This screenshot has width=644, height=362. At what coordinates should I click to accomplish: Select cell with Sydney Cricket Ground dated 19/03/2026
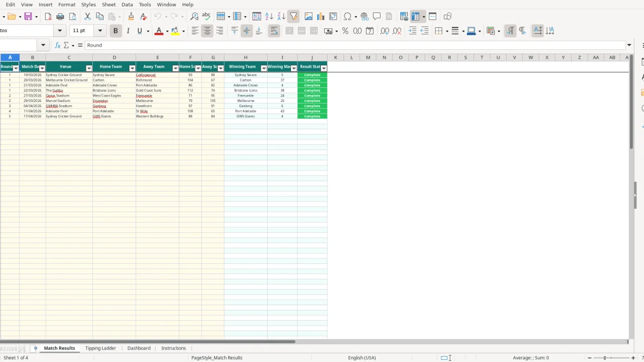(69, 75)
